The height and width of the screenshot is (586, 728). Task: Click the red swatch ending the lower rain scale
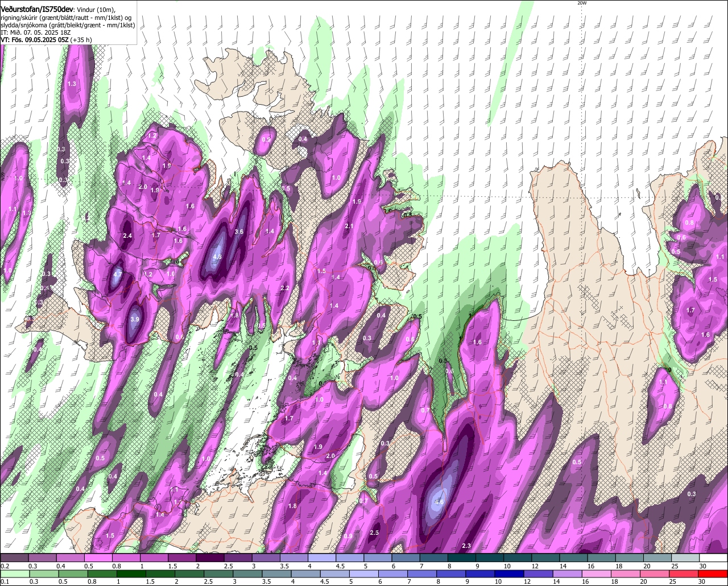pyautogui.click(x=714, y=574)
